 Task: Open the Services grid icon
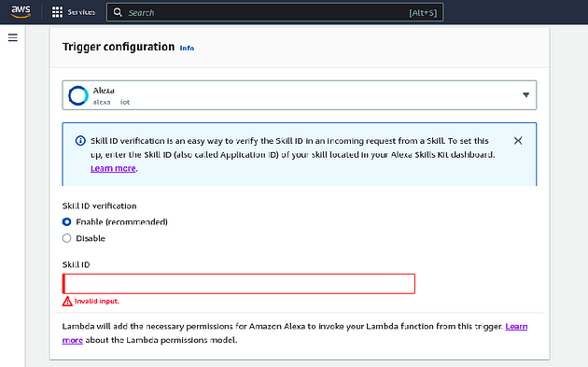pyautogui.click(x=57, y=12)
